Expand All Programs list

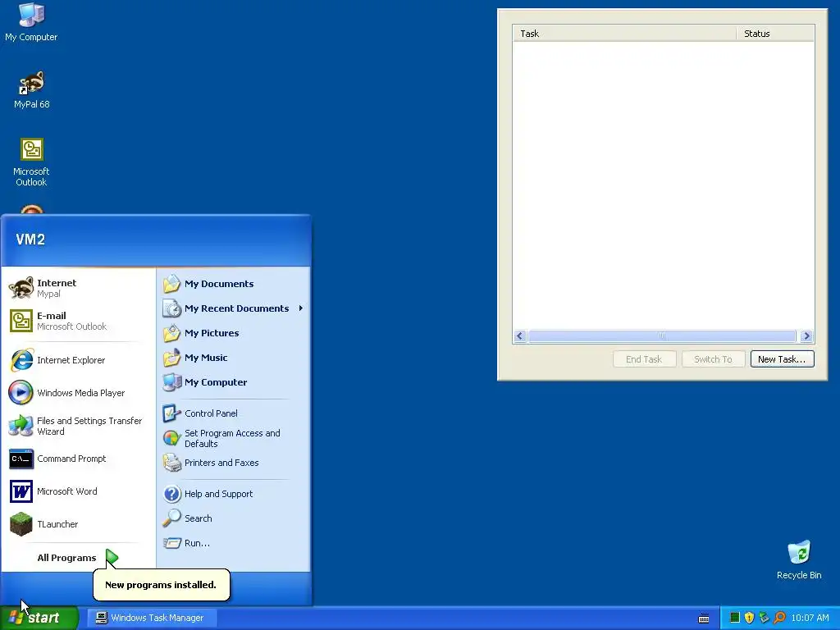[x=77, y=558]
